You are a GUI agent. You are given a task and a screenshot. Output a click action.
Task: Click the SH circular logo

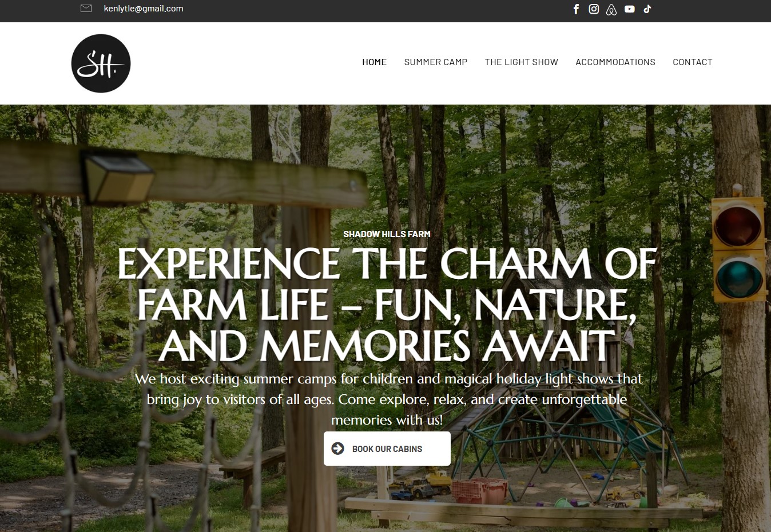click(101, 63)
